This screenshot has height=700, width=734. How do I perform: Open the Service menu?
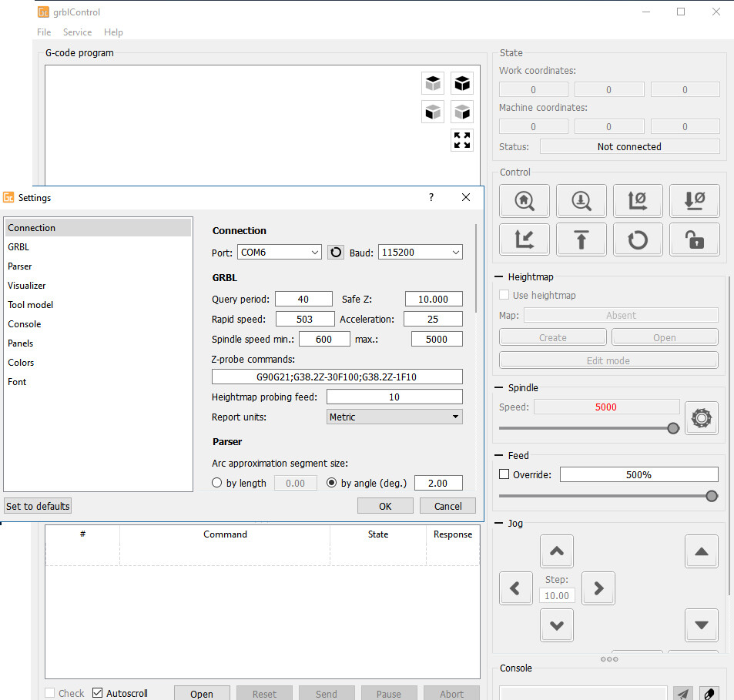[x=77, y=32]
